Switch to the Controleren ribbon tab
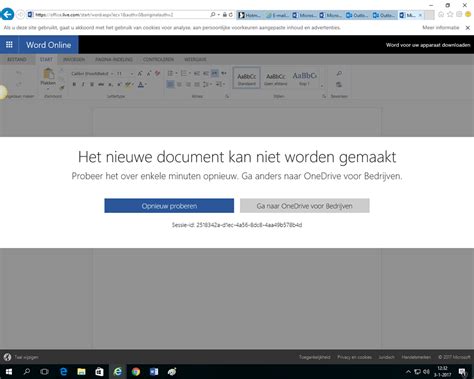Screen dimensions: 474x379 click(158, 59)
